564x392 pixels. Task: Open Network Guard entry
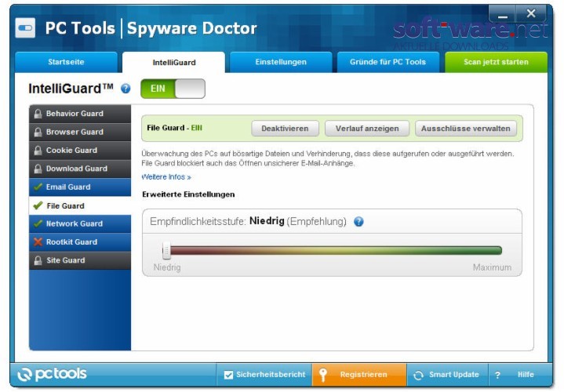(x=80, y=223)
